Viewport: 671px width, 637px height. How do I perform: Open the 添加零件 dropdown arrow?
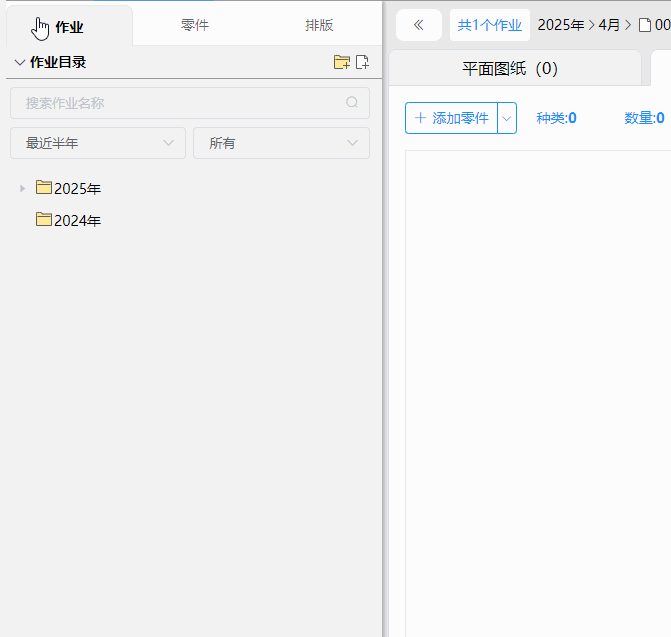[x=507, y=118]
